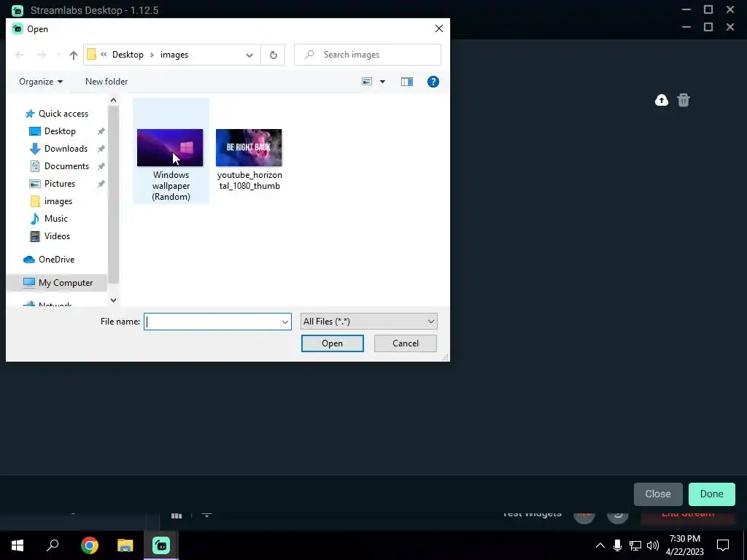The width and height of the screenshot is (747, 560).
Task: Unpin Desktop via its pin icon
Action: click(101, 131)
